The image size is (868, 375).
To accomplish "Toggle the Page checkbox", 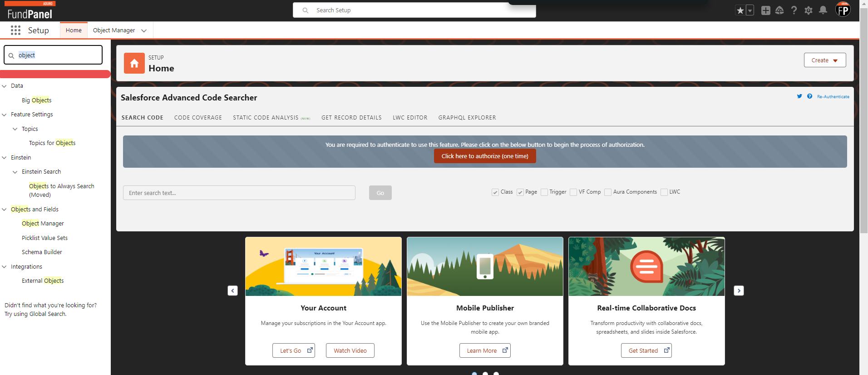I will 520,192.
